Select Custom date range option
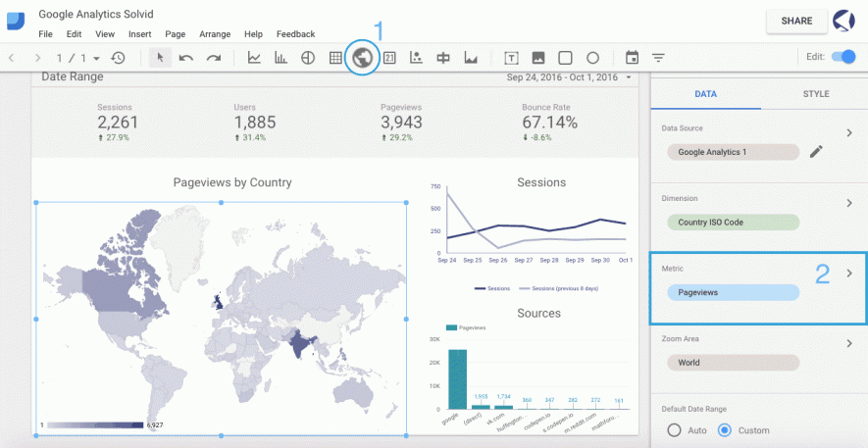This screenshot has height=448, width=868. point(724,429)
